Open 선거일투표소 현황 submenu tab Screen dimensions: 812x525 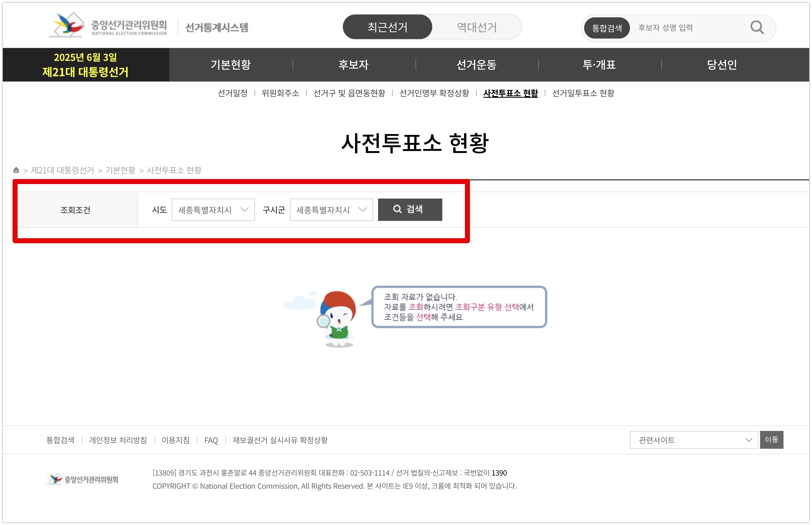tap(583, 93)
